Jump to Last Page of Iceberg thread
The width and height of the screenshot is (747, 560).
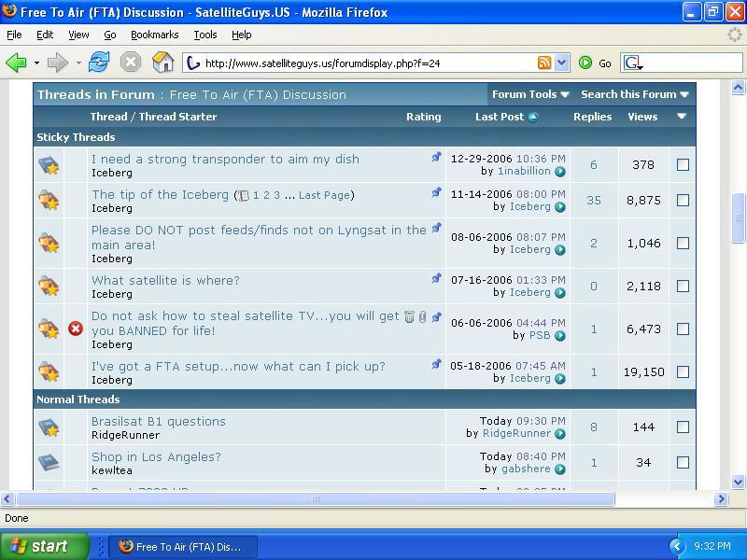324,195
